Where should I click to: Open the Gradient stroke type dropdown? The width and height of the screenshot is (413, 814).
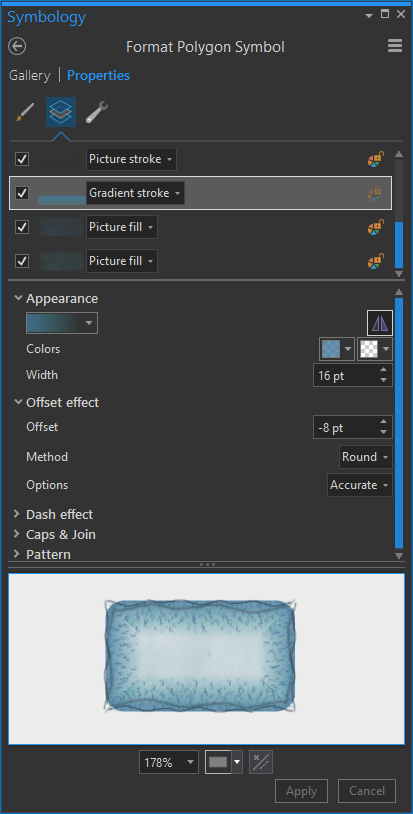coord(135,193)
